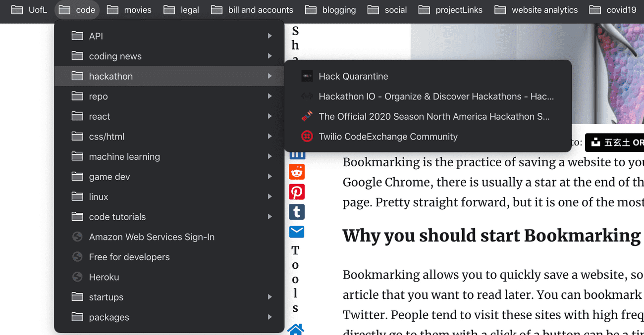Share via the Email envelope icon
This screenshot has height=335, width=644.
tap(297, 232)
